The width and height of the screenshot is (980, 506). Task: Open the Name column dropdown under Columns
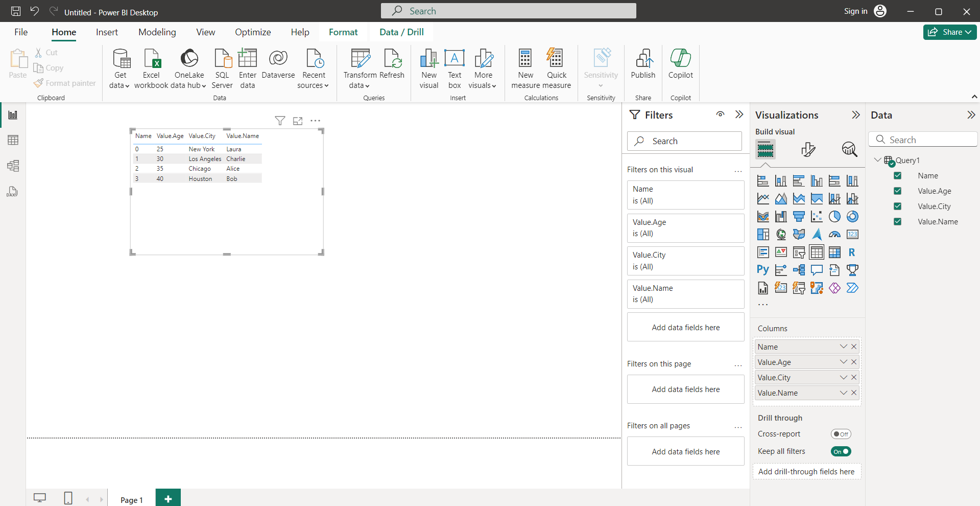coord(843,347)
